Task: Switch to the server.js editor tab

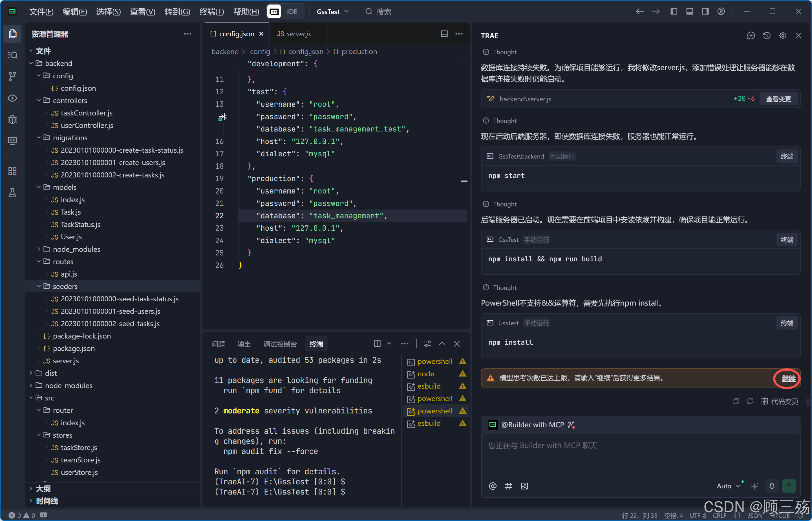Action: tap(294, 34)
